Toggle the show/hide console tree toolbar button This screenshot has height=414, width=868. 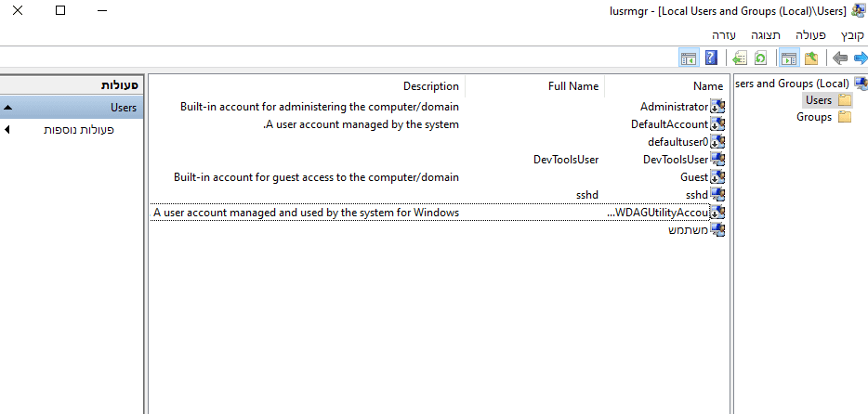[788, 58]
